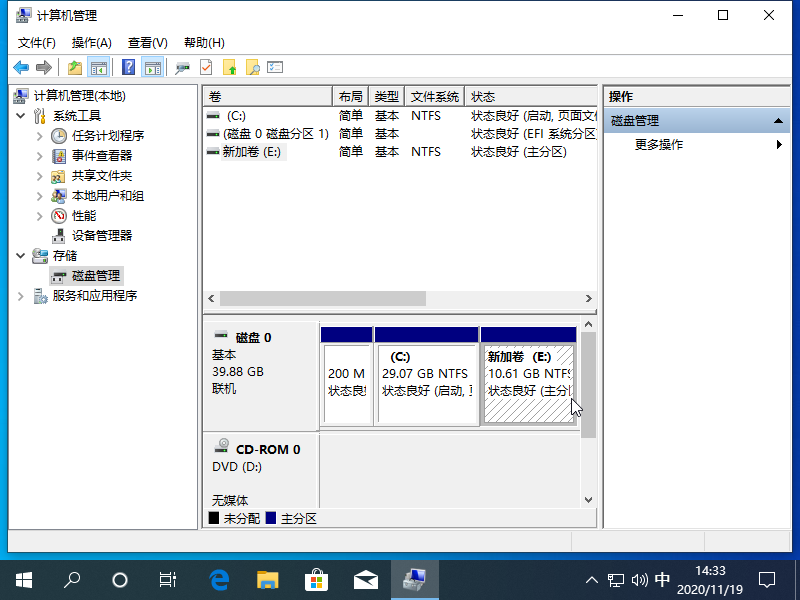This screenshot has width=800, height=600.
Task: Open the Windows Start menu
Action: click(x=23, y=580)
